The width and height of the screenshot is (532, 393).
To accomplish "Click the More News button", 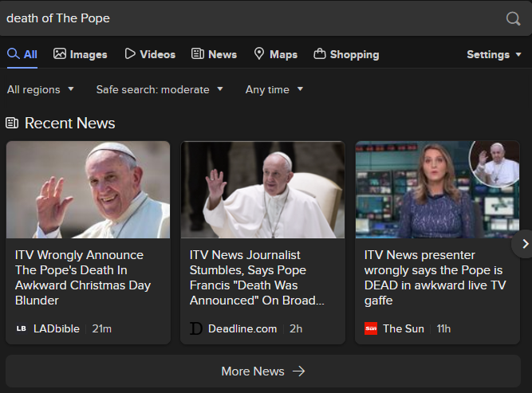I will pyautogui.click(x=263, y=371).
